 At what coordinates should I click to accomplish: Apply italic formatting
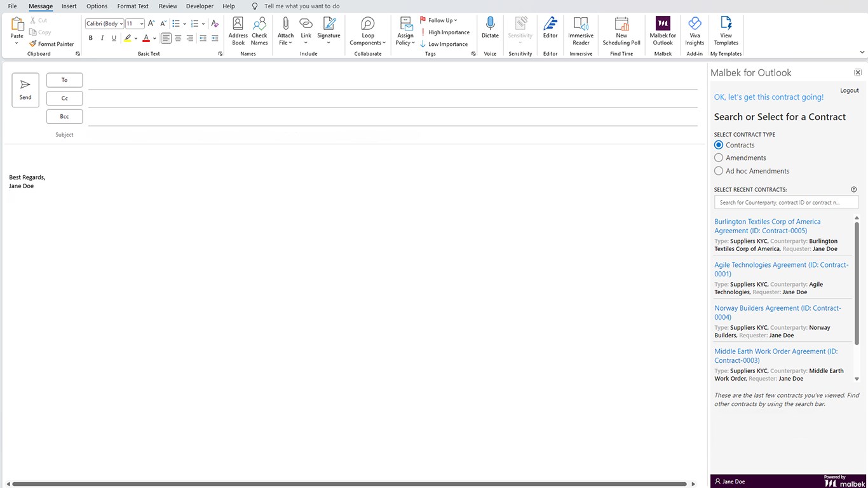[x=102, y=38]
